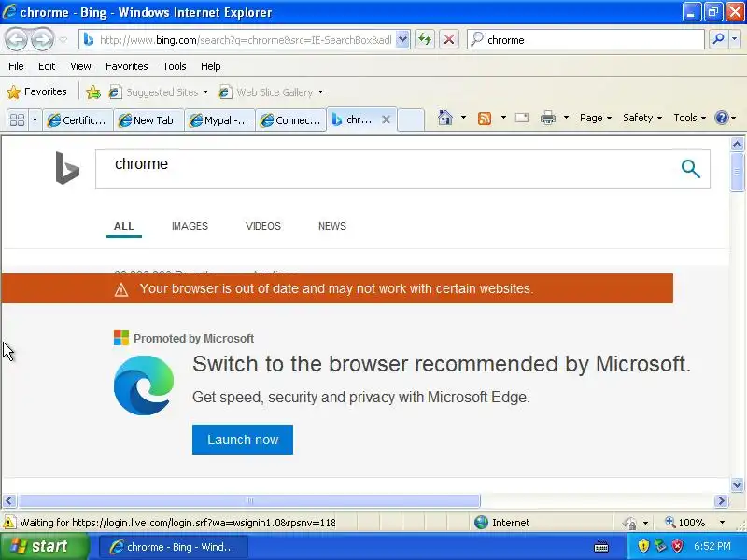Viewport: 747px width, 560px height.
Task: Click the RSS Feeds icon
Action: click(485, 118)
